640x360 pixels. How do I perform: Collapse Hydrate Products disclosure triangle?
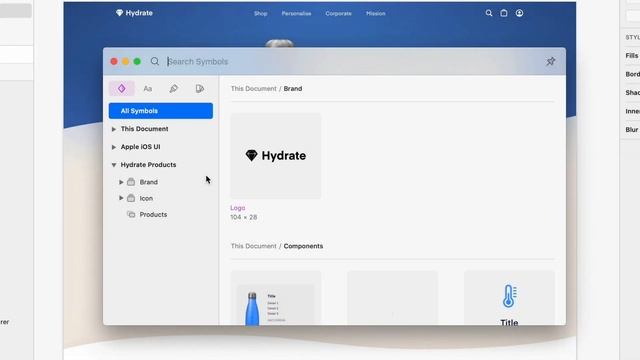click(114, 165)
